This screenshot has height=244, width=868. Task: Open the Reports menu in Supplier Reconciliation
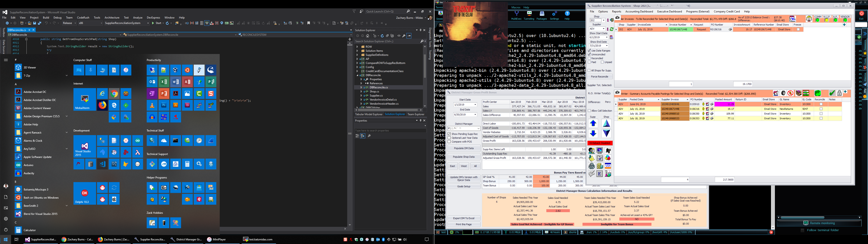point(616,12)
